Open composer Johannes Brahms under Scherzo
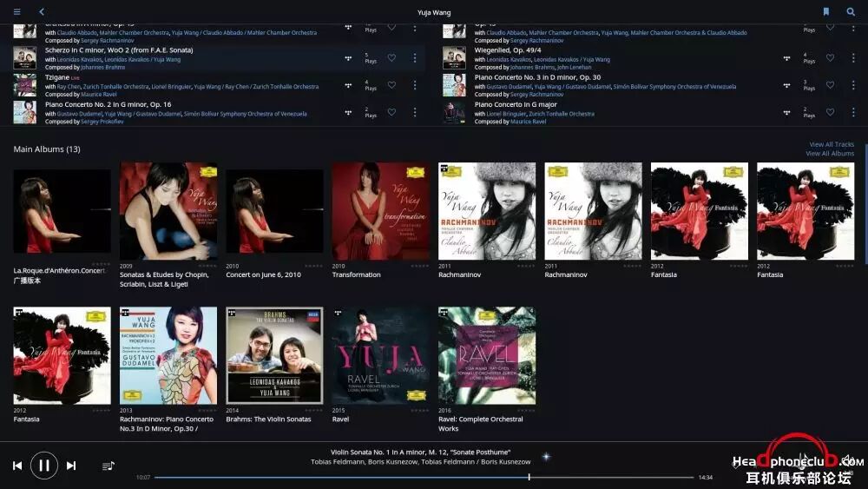 pos(103,67)
